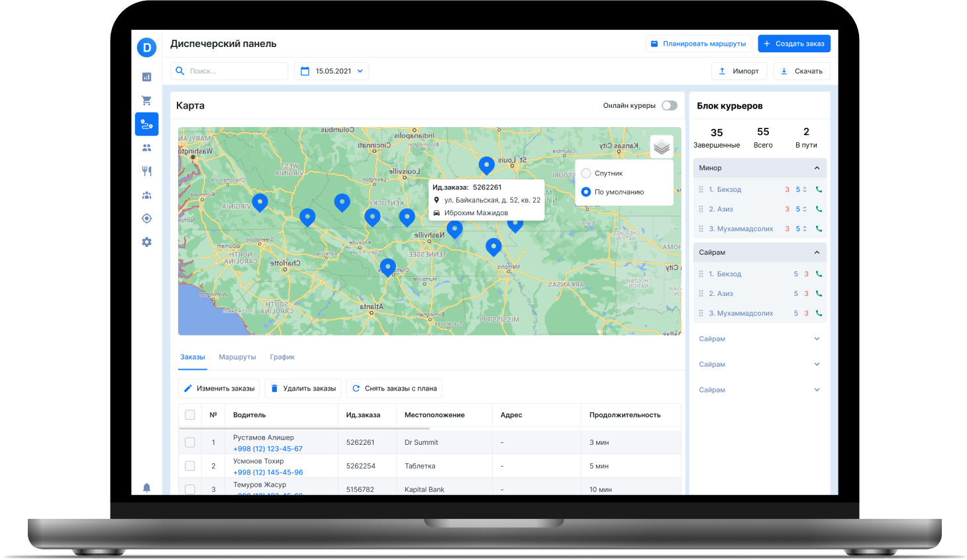Check the select-all checkbox in table header
The image size is (967, 560).
(190, 415)
